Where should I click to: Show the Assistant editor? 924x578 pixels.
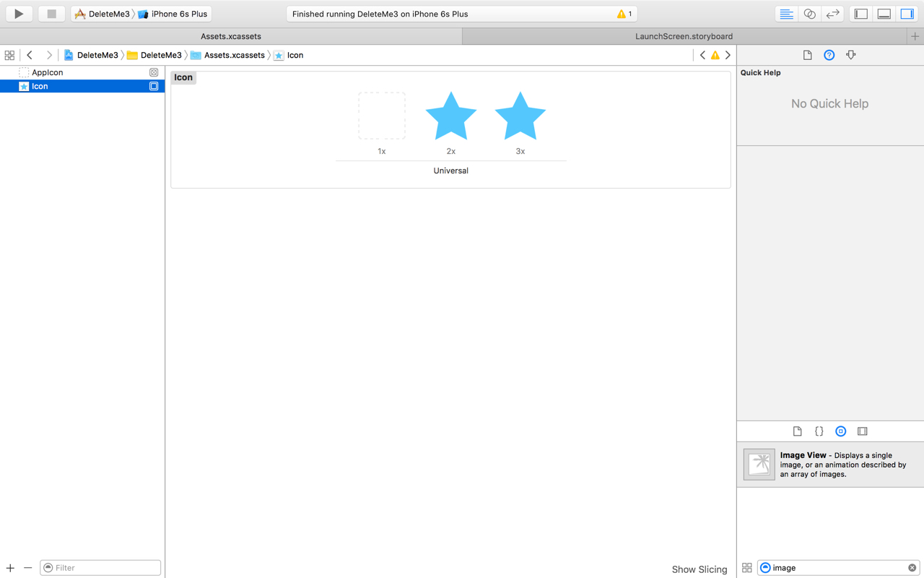click(809, 14)
